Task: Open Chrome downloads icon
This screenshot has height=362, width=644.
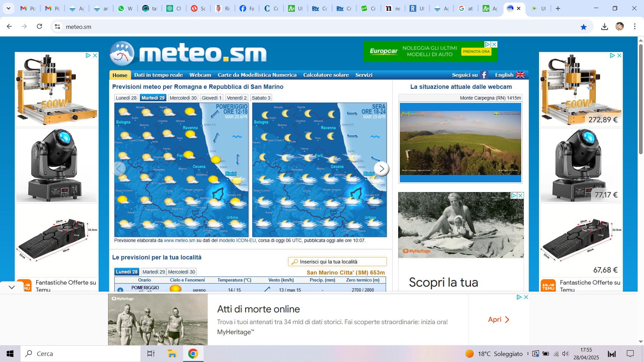Action: click(604, 26)
